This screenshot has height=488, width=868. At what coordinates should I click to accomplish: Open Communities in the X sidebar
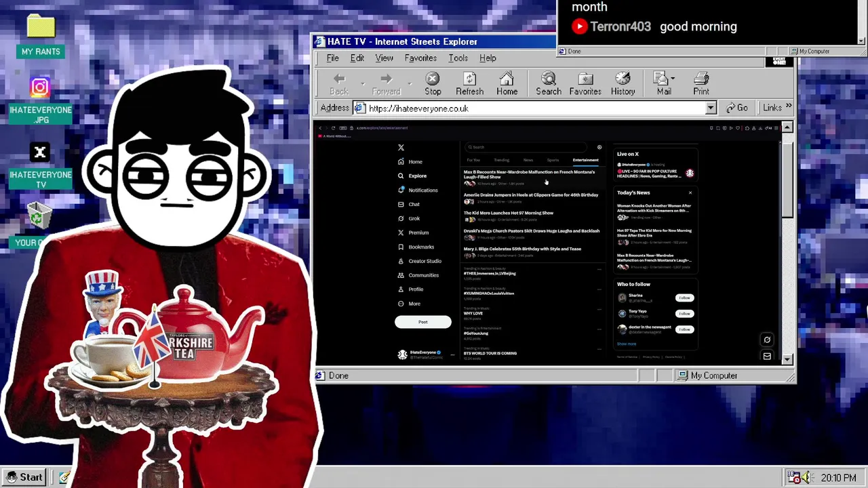point(418,275)
